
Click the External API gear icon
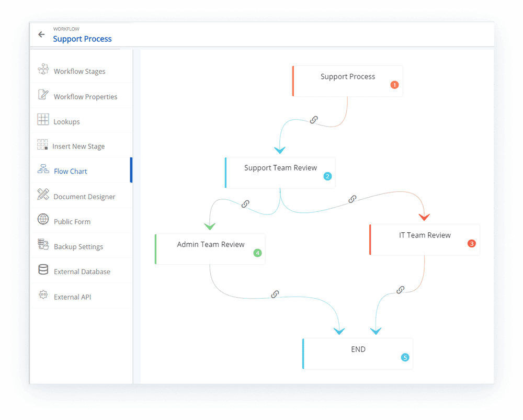(43, 295)
